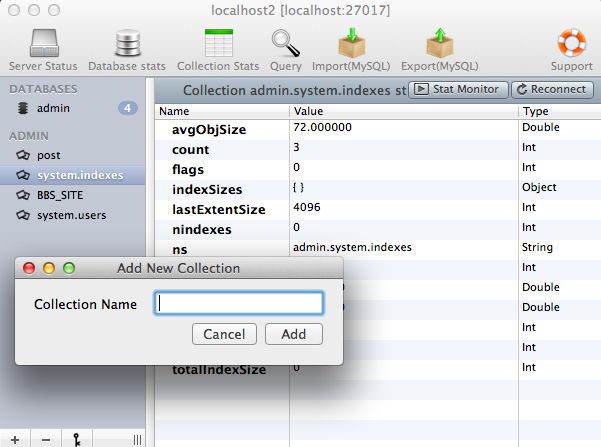Select the system.users collection
This screenshot has height=447, width=601.
72,215
